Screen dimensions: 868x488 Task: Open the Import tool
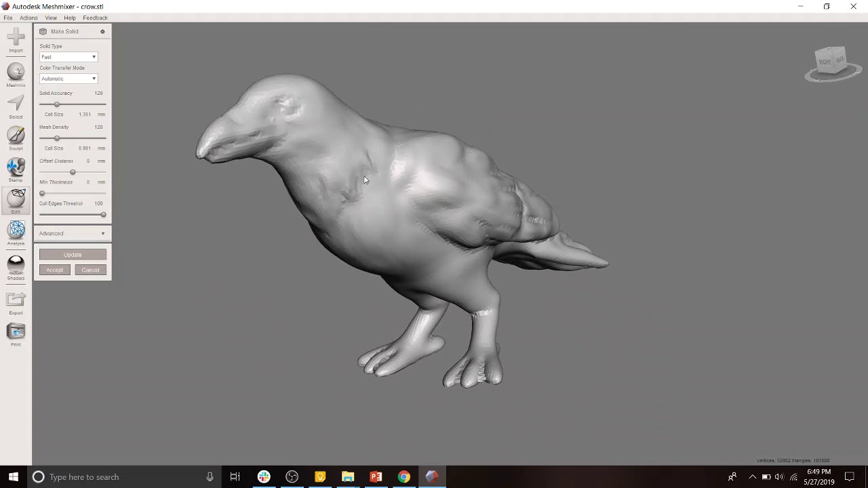pos(16,40)
